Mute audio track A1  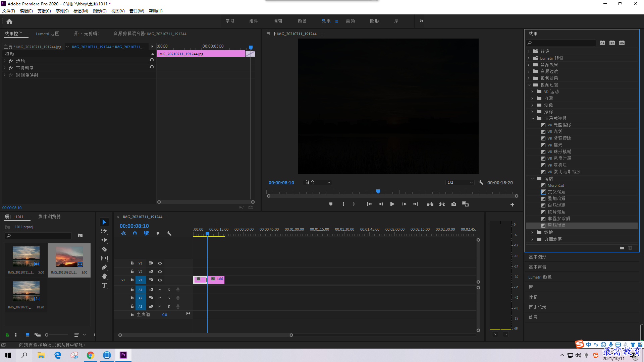160,290
